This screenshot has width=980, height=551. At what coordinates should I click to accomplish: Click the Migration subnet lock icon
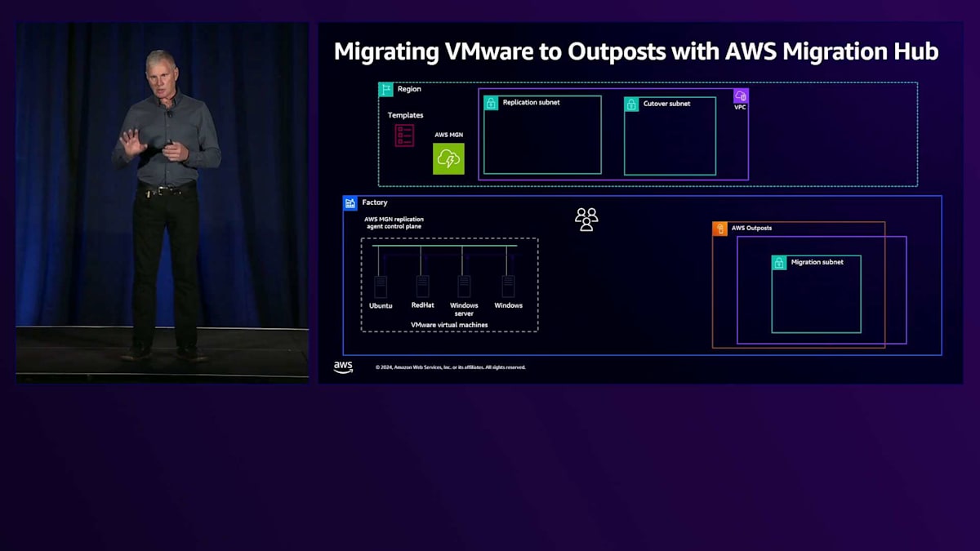pos(779,263)
